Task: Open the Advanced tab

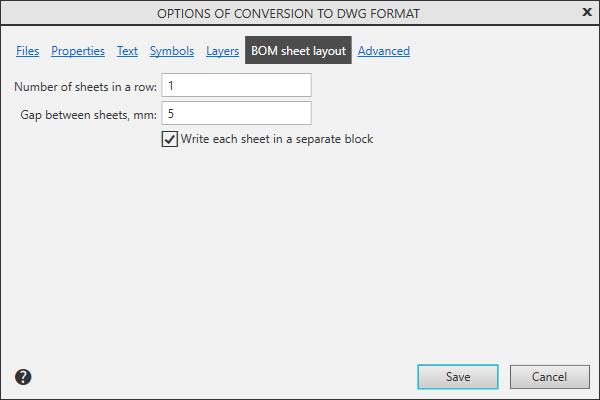Action: click(384, 51)
